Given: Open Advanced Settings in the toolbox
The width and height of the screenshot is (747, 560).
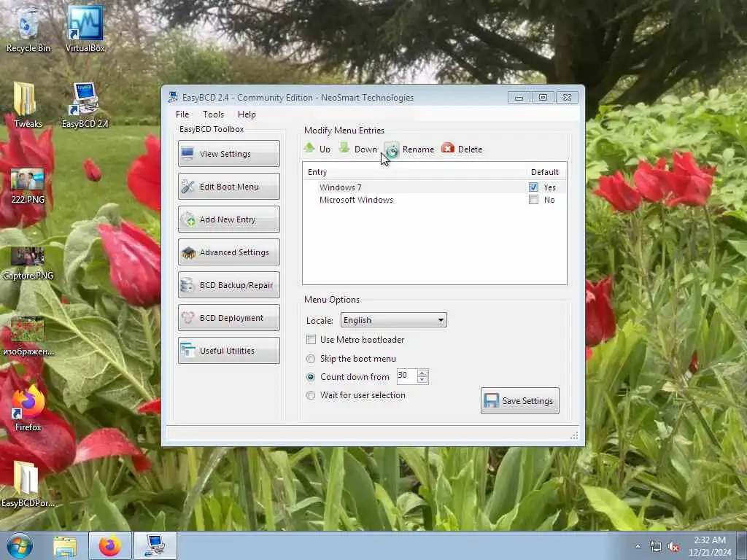Looking at the screenshot, I should [228, 252].
